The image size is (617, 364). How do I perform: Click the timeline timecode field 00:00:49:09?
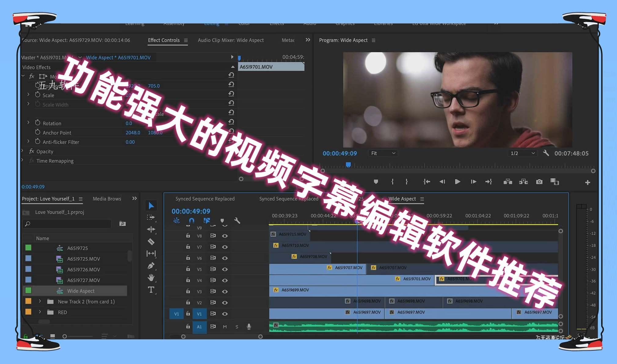point(190,211)
